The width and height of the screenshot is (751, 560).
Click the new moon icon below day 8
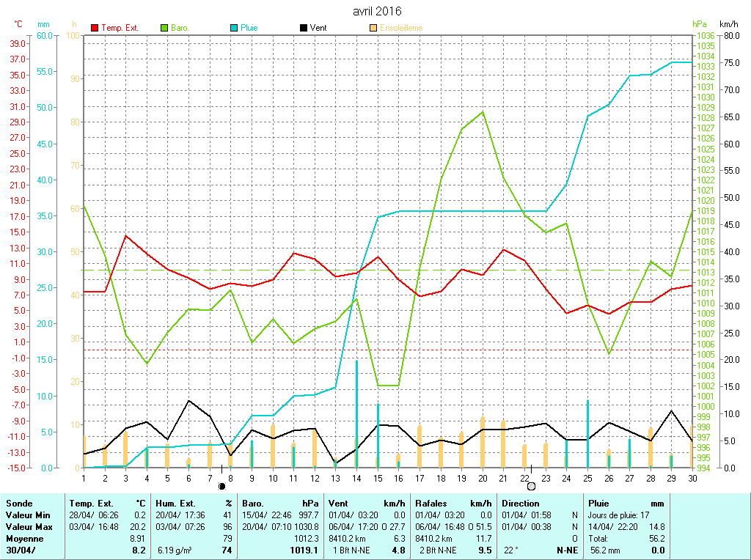pyautogui.click(x=221, y=486)
